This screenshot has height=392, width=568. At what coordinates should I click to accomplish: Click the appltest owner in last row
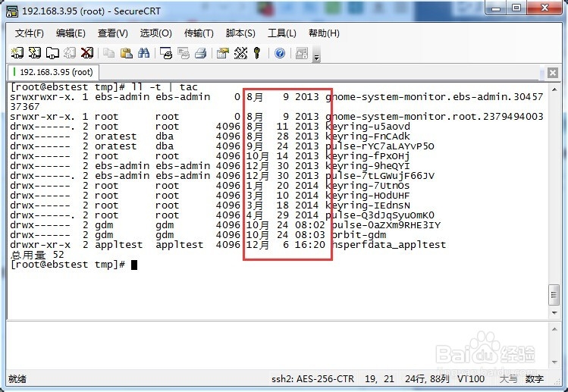coord(119,245)
